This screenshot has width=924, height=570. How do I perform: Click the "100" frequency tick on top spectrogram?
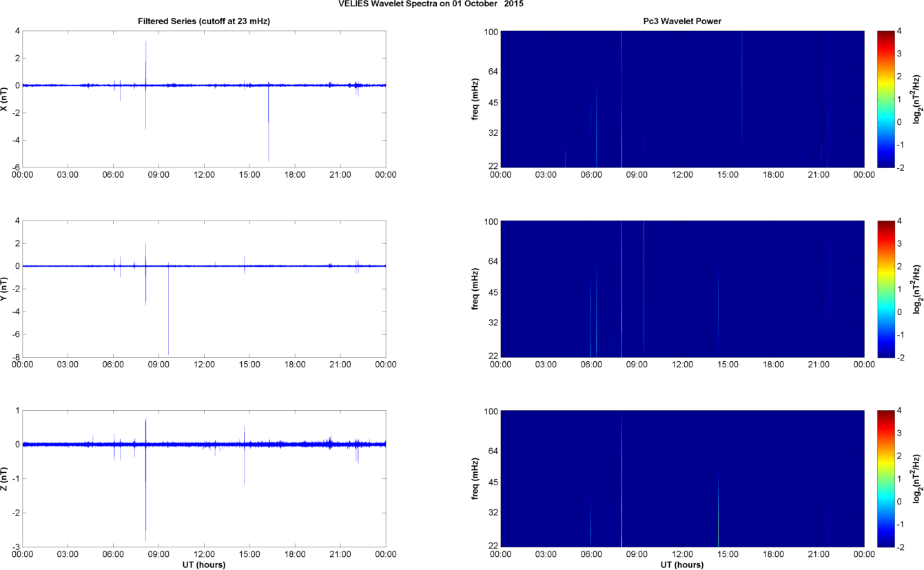coord(491,32)
